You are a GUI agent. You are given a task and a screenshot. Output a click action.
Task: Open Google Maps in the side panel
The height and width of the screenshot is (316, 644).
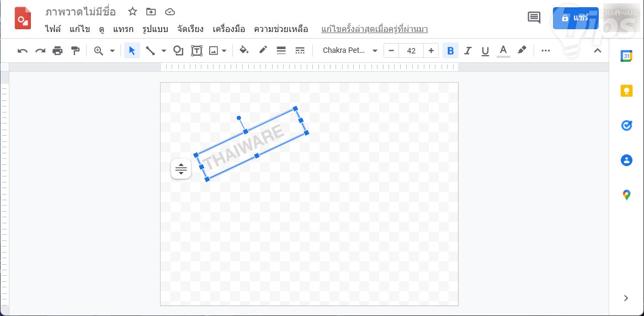point(626,195)
